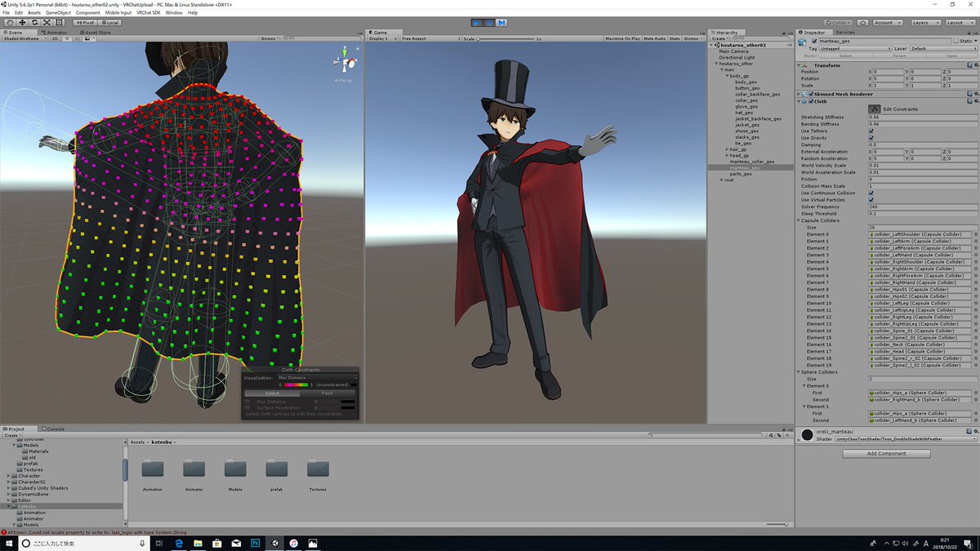Select the Scale tool in toolbar
The image size is (980, 551).
(x=47, y=22)
